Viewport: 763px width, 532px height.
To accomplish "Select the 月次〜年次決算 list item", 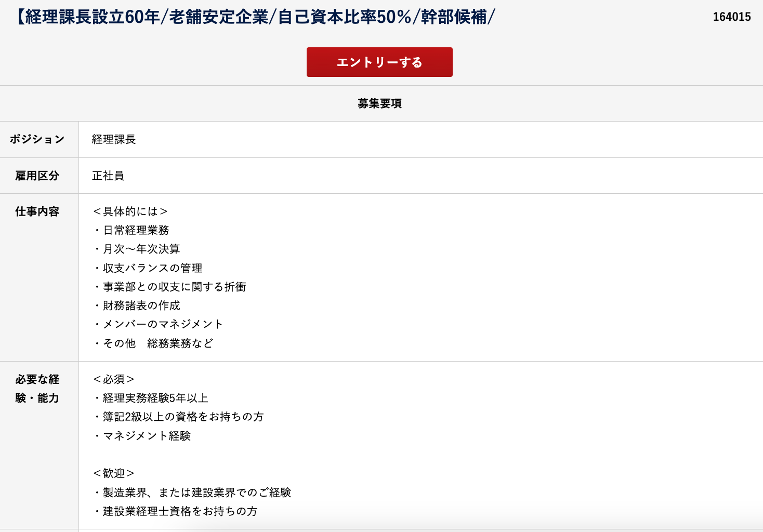I will pyautogui.click(x=141, y=249).
